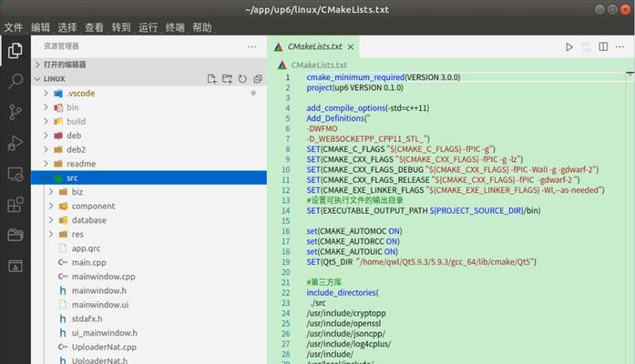Click /usr/include/cryptopp on line 24
The height and width of the screenshot is (364, 635).
point(346,313)
